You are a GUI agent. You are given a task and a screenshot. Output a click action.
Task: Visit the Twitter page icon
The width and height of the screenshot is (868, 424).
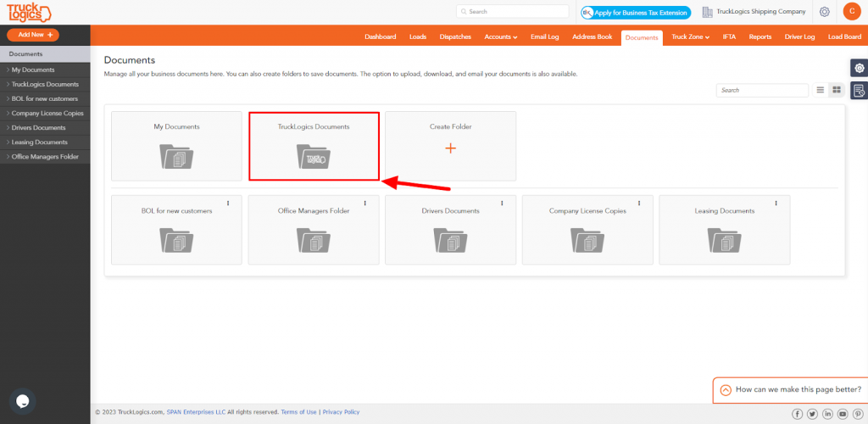(x=812, y=414)
